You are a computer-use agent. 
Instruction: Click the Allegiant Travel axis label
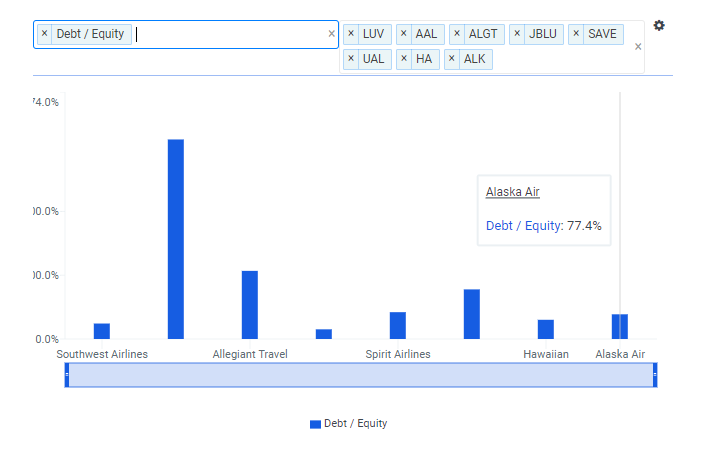tap(250, 354)
